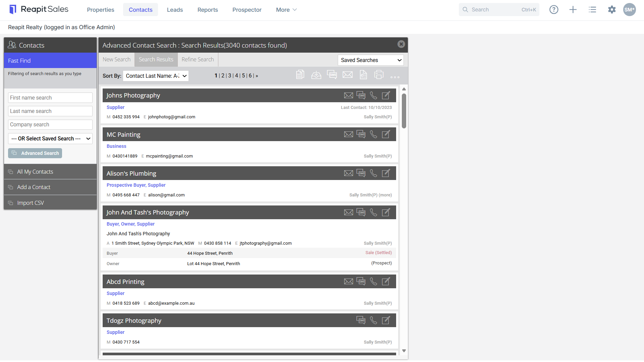Switch to the Refine Search tab
This screenshot has width=644, height=362.
pyautogui.click(x=198, y=60)
